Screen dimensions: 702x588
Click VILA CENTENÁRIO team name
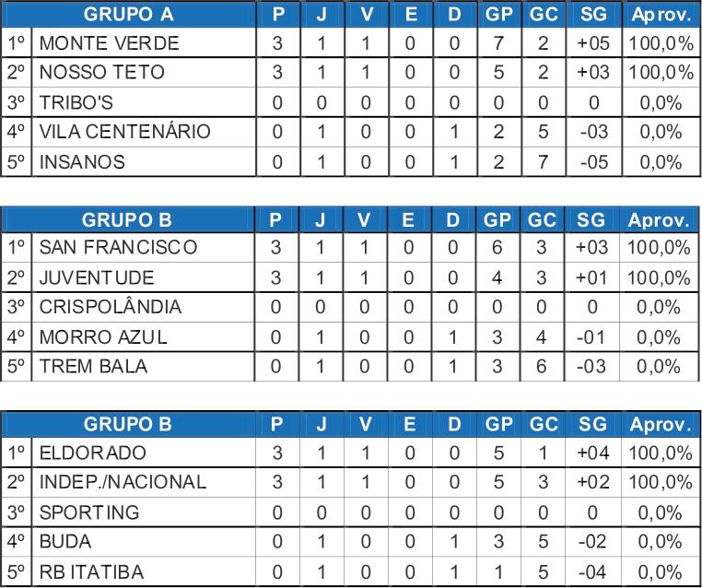[124, 132]
